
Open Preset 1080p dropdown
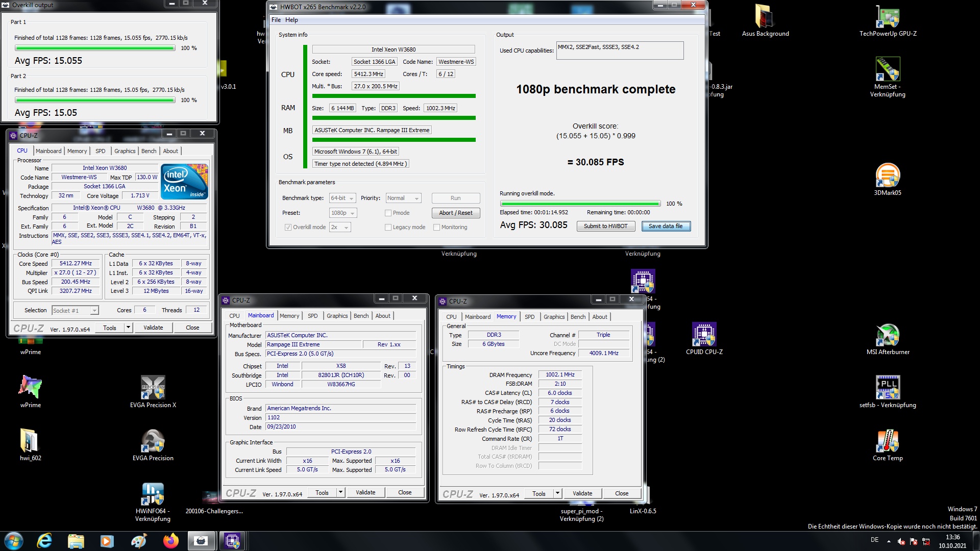(343, 213)
